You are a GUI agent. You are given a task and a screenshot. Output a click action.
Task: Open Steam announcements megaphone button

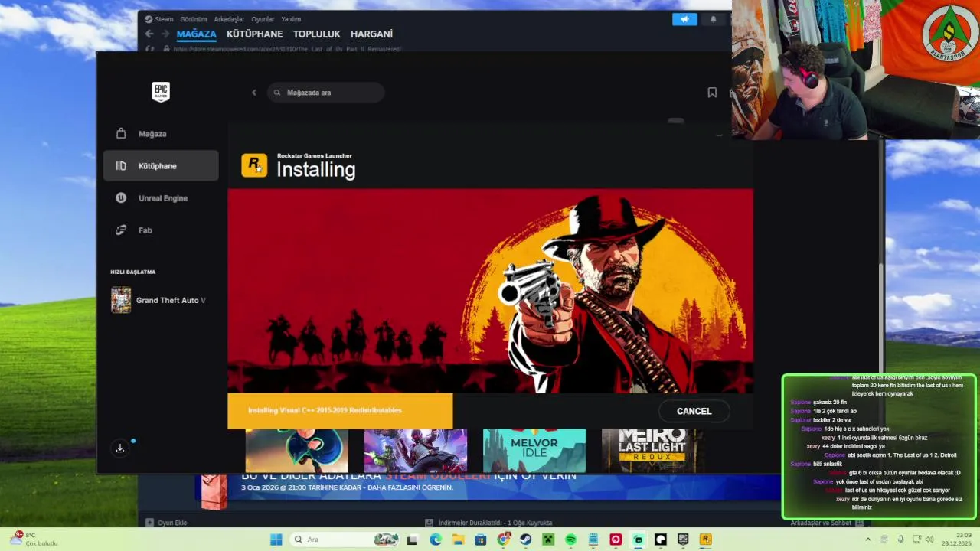click(684, 19)
